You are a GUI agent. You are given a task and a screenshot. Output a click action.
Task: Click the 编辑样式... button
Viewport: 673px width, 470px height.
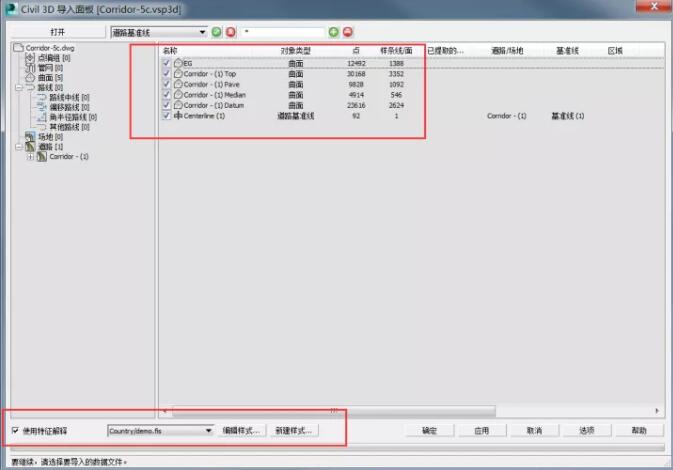point(242,431)
